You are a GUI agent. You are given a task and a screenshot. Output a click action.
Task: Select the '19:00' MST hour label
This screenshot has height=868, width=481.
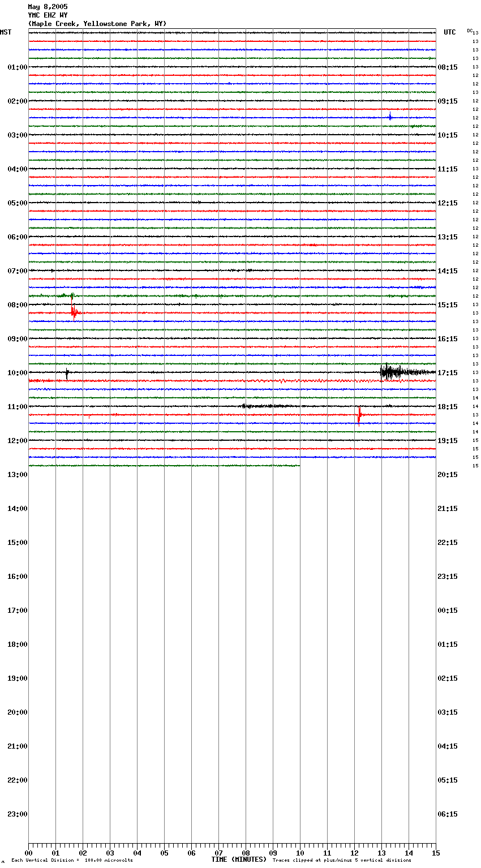click(x=18, y=678)
